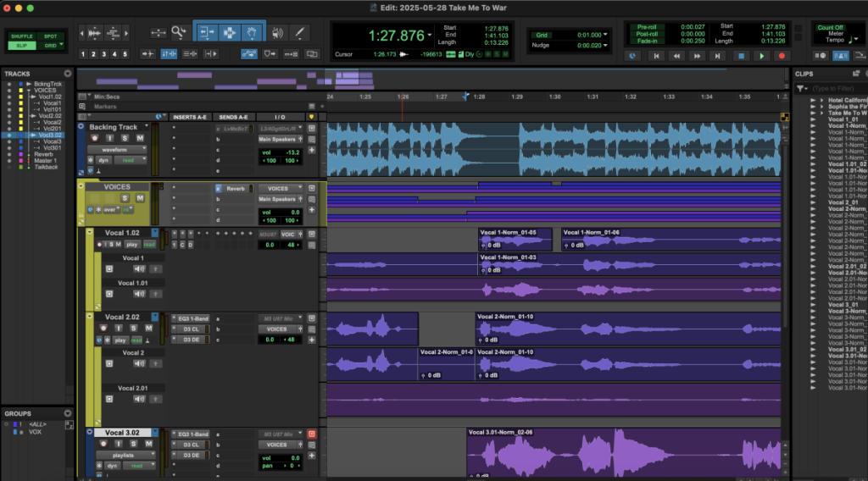Viewport: 868px width, 481px height.
Task: Select the Pencil tool
Action: point(300,33)
